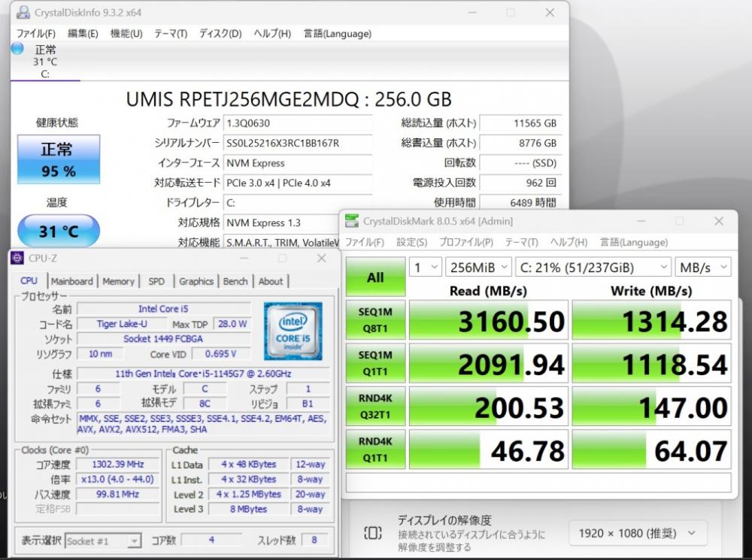Click the total host reads value 11565 GB
The height and width of the screenshot is (560, 752).
520,123
